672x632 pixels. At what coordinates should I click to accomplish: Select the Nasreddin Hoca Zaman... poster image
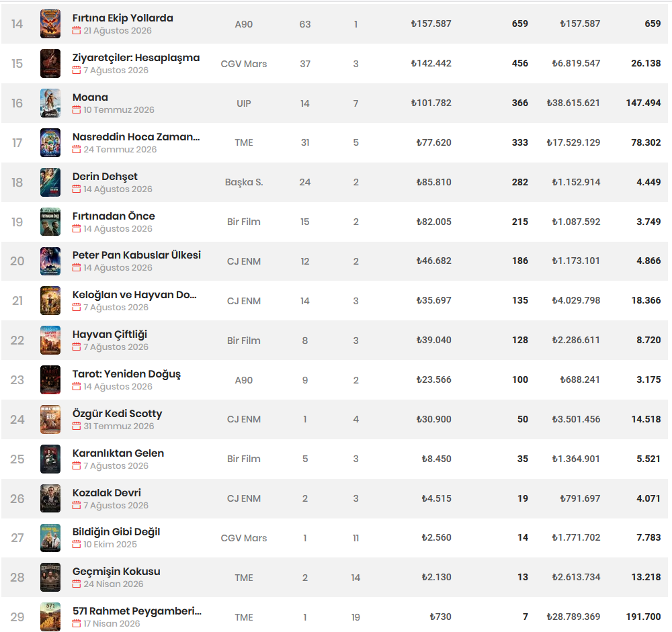(x=50, y=142)
